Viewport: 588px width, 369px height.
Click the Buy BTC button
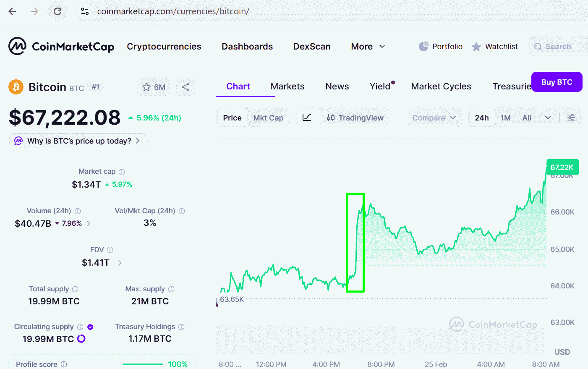(557, 82)
